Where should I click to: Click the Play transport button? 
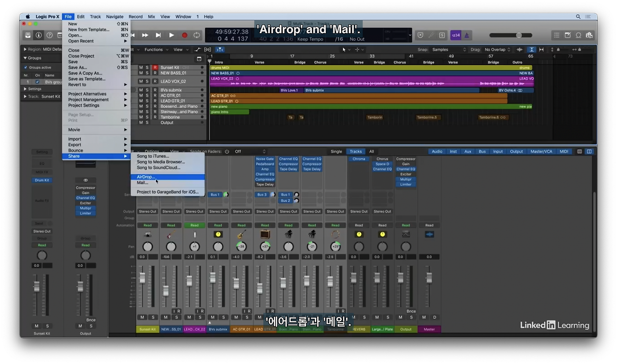pos(171,35)
